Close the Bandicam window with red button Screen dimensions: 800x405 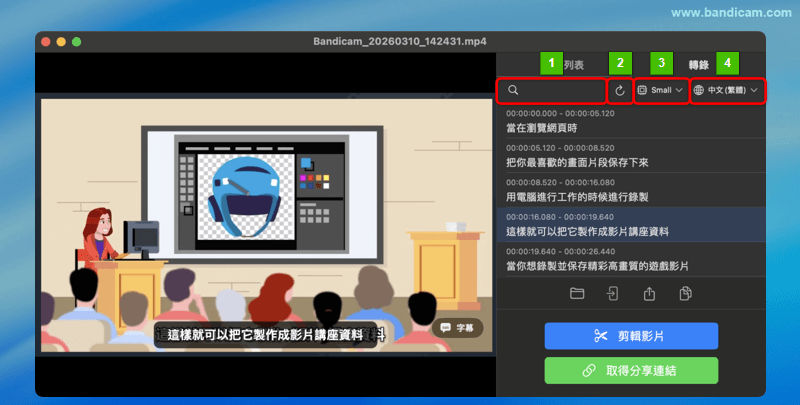pos(46,42)
